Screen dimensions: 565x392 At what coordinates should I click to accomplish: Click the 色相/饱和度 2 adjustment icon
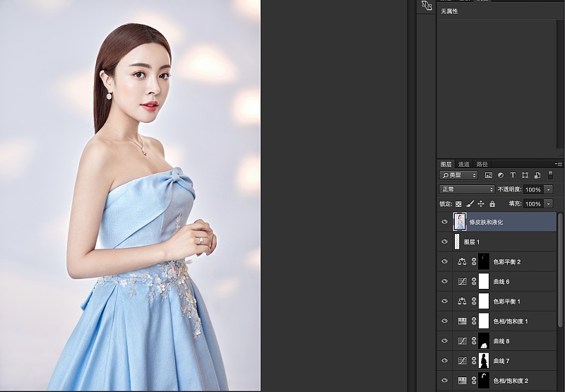462,380
